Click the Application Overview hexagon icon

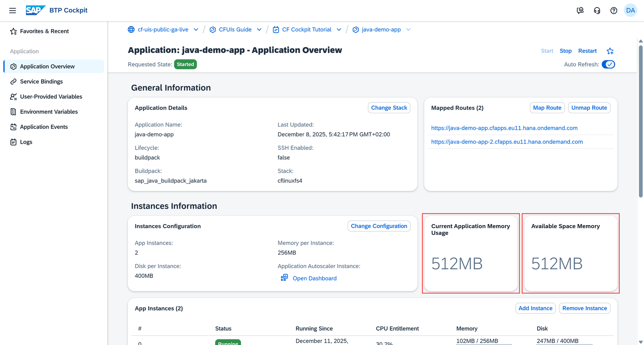[13, 67]
